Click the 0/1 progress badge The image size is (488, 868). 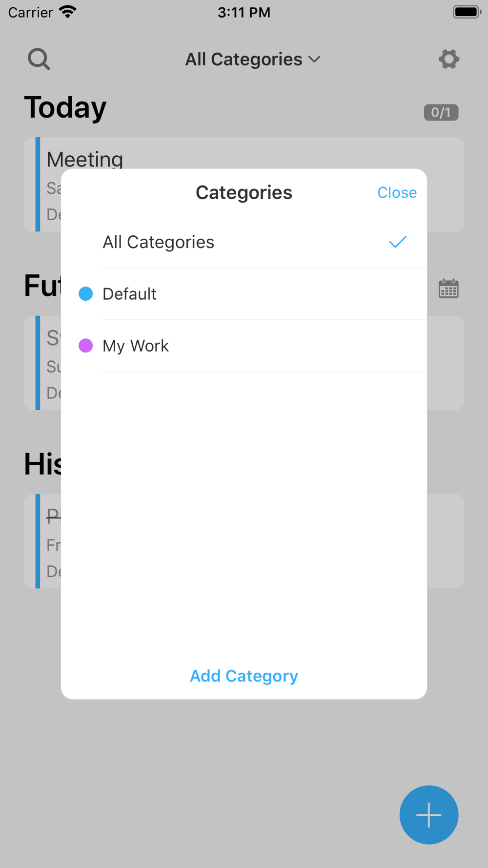point(441,113)
